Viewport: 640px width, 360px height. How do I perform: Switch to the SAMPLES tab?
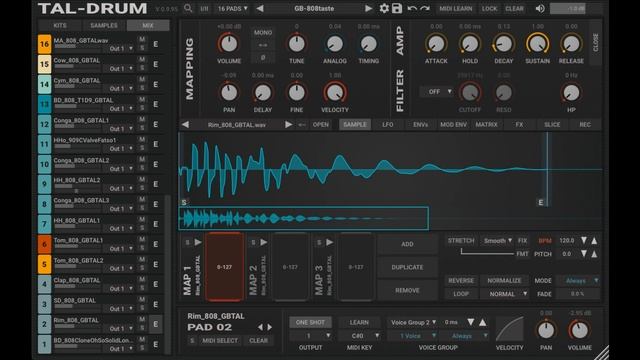104,25
